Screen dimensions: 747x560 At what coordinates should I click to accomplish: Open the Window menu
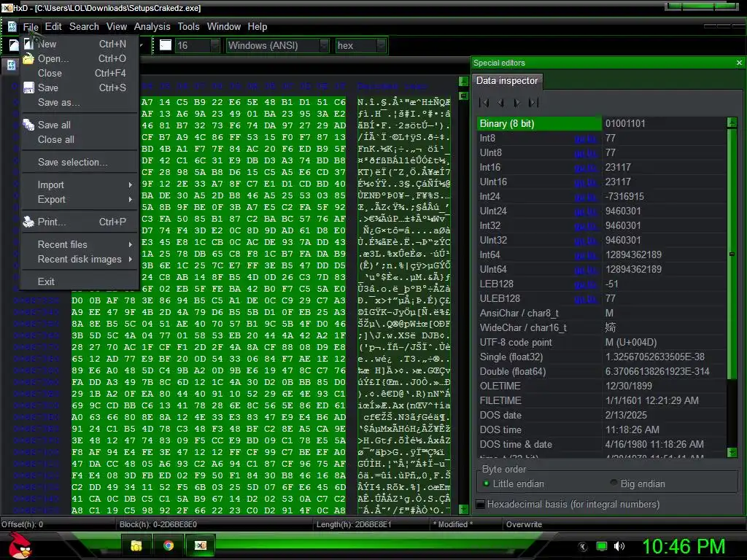click(224, 27)
